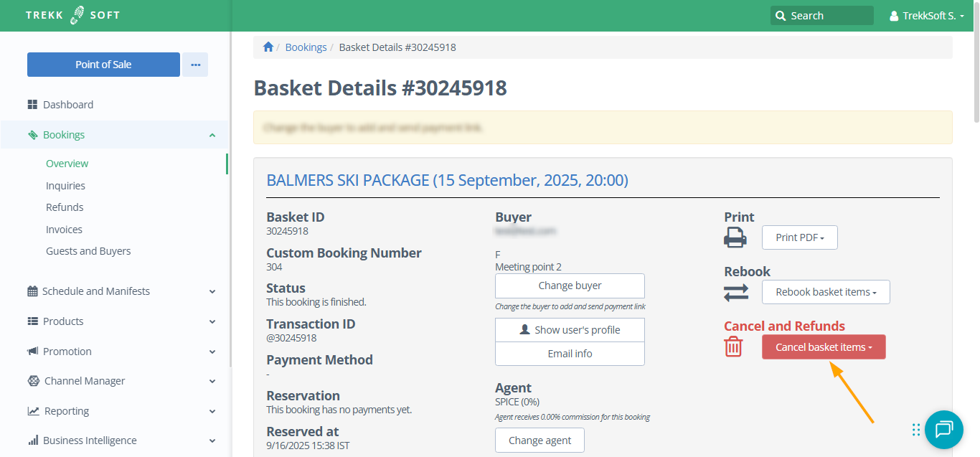Select Refunds in the Bookings submenu

point(65,207)
